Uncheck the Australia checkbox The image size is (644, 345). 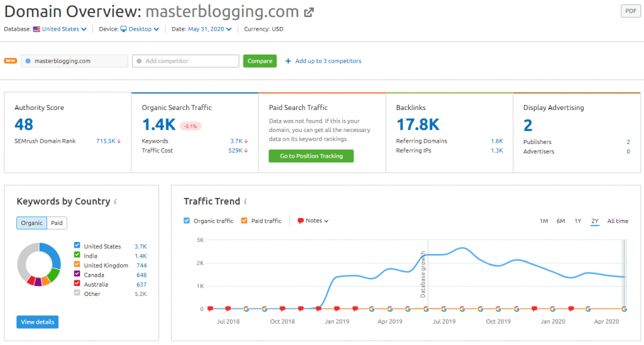(77, 283)
